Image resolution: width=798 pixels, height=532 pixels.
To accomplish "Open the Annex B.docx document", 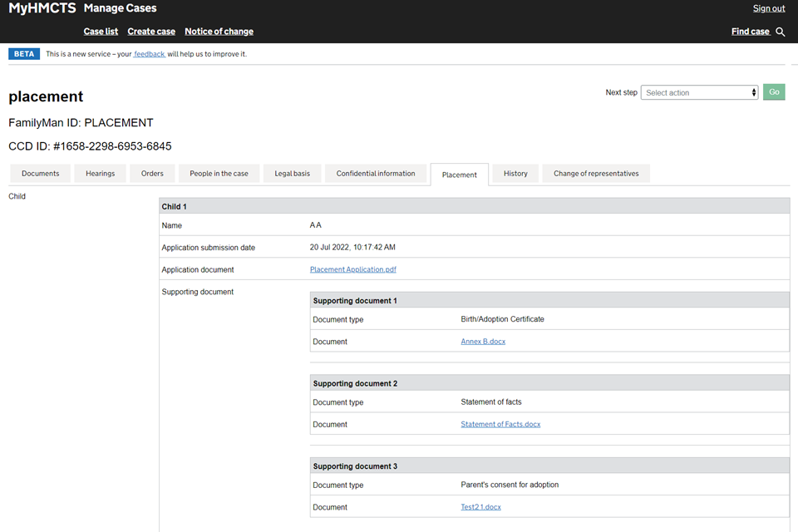I will click(483, 342).
